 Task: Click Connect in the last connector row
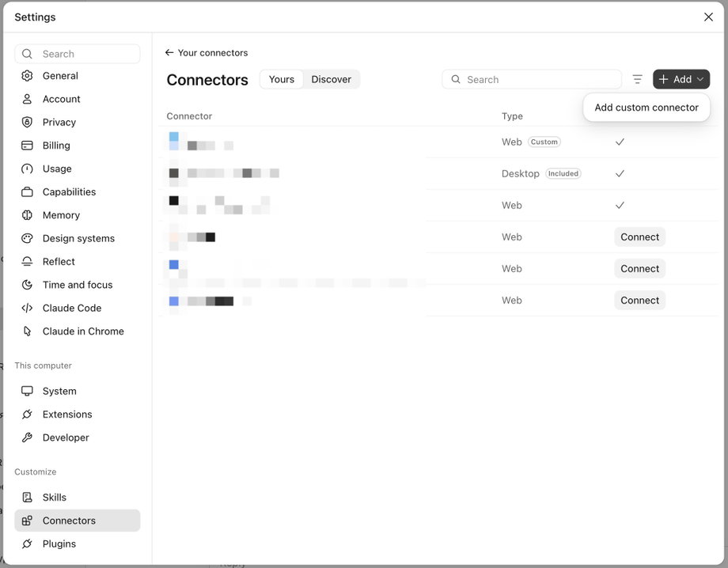tap(640, 301)
